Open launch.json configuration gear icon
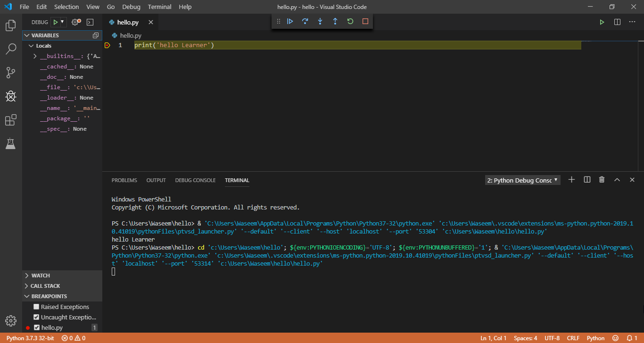Image resolution: width=644 pixels, height=343 pixels. point(75,22)
